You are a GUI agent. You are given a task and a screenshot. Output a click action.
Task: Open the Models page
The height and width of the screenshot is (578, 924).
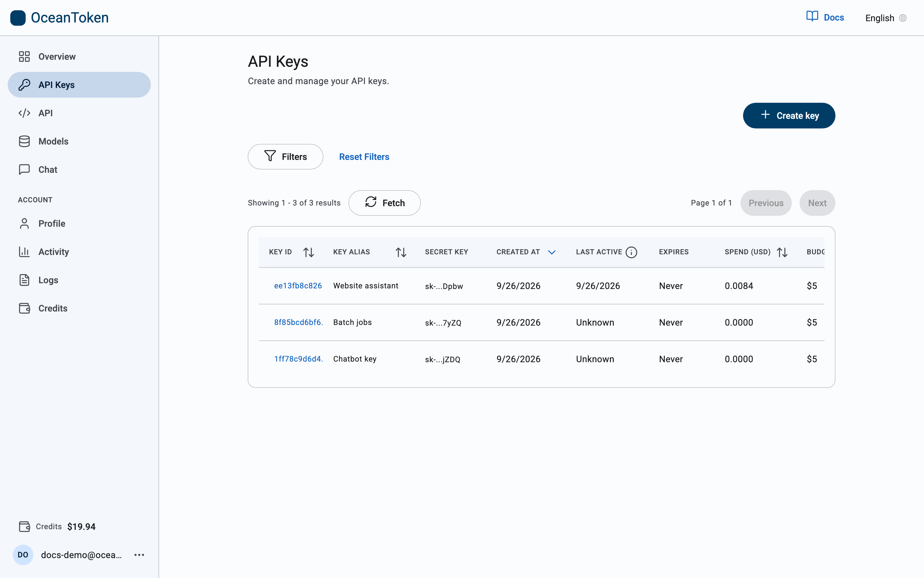79,141
